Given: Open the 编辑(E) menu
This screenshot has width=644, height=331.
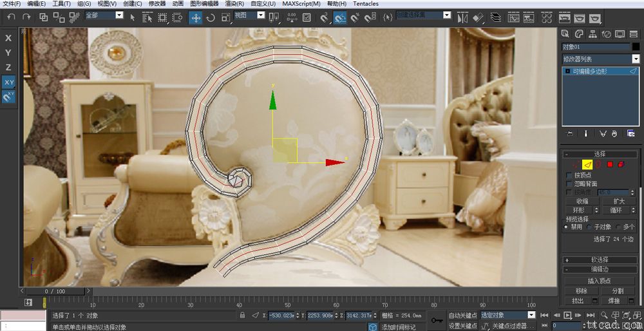Looking at the screenshot, I should pyautogui.click(x=36, y=4).
